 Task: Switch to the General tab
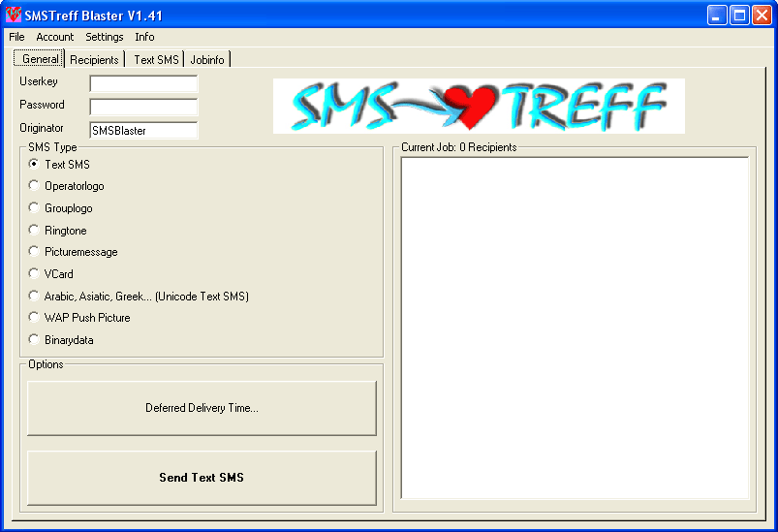39,59
